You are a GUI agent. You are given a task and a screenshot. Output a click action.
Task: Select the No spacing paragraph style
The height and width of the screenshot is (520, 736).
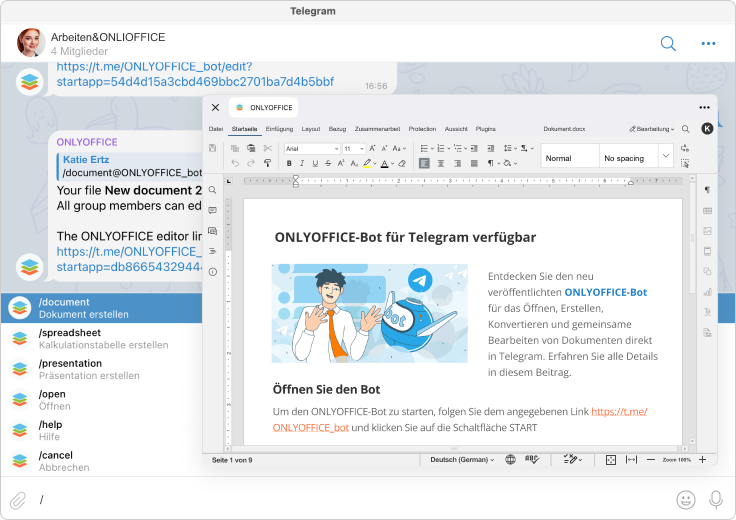pyautogui.click(x=628, y=156)
